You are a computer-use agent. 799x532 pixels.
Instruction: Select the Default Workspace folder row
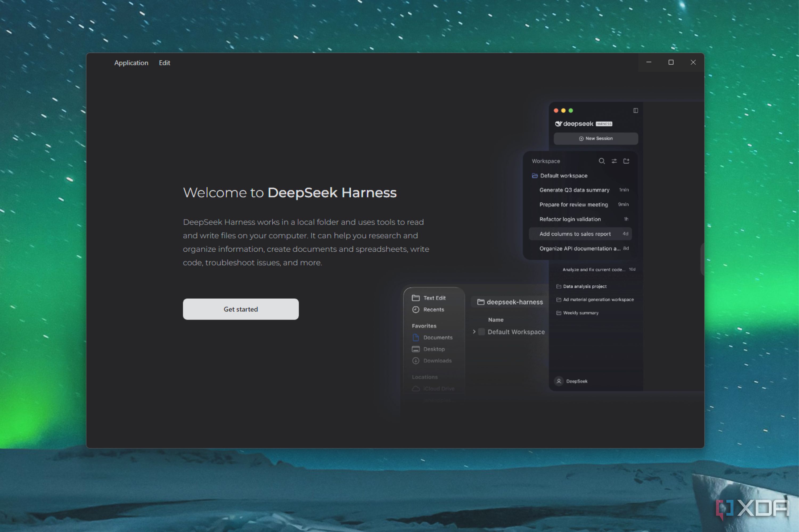509,332
